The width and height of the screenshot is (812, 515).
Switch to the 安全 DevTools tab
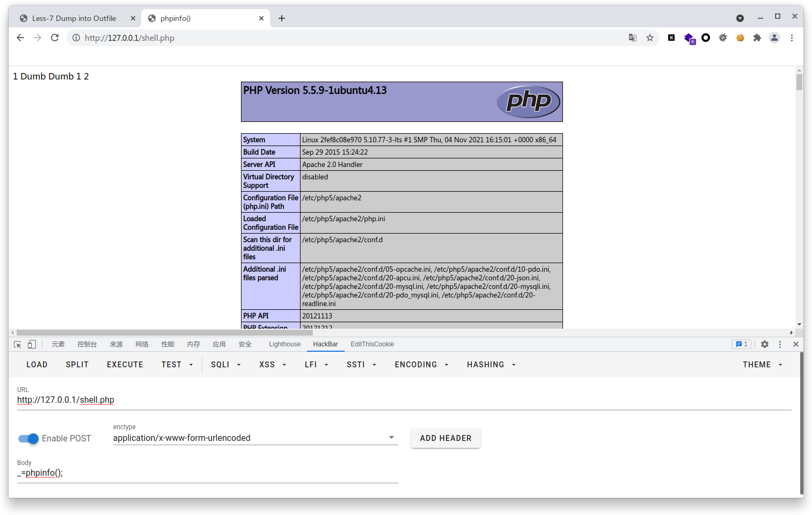(245, 344)
